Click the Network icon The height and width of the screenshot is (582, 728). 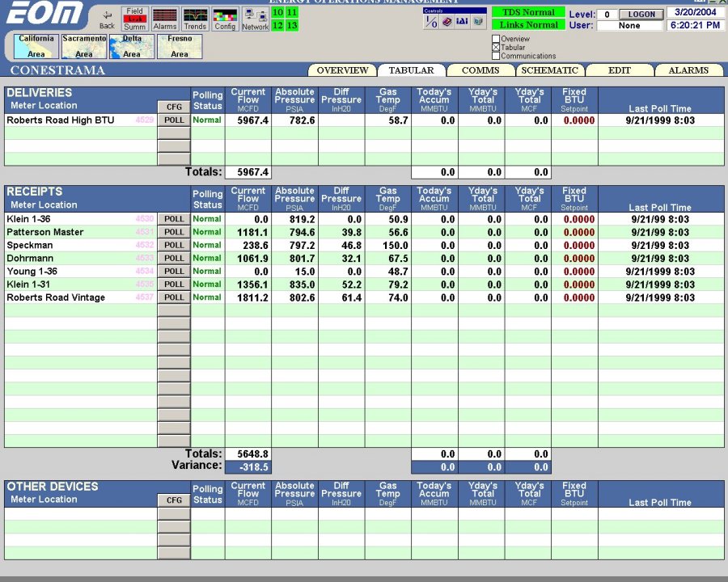pos(255,18)
